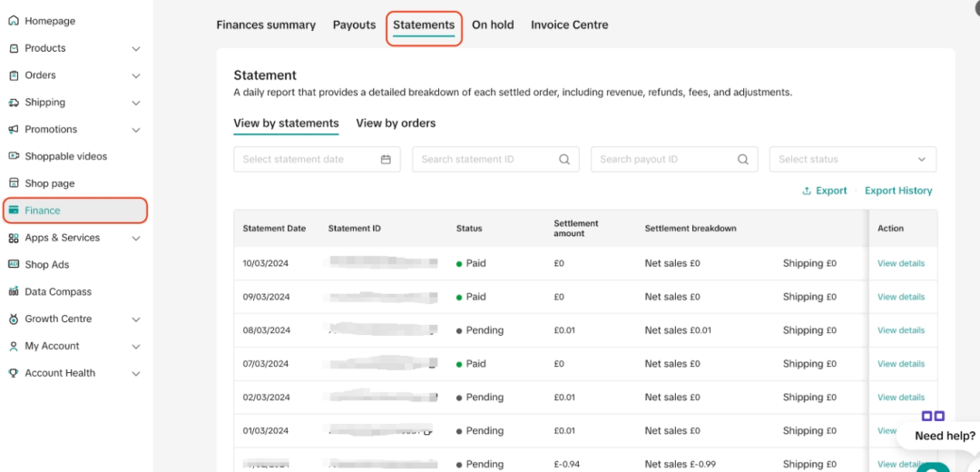
Task: Click the Settlement breakdown column header
Action: coord(691,228)
